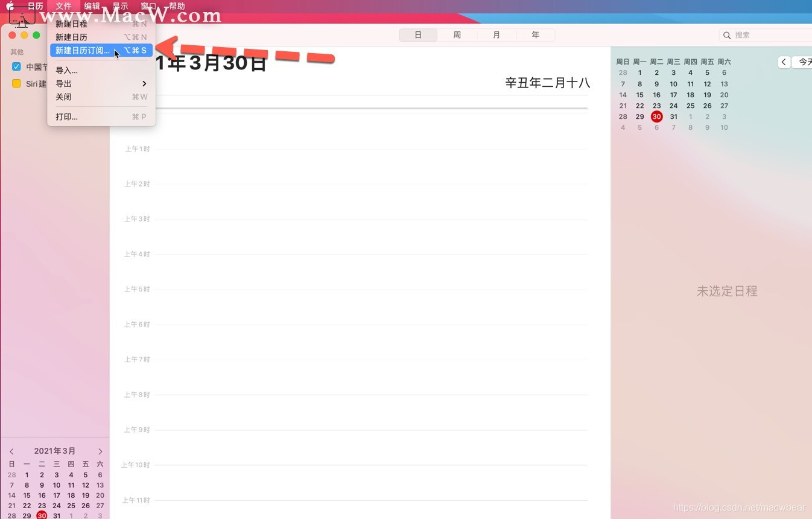812x519 pixels.
Task: Select date 11 in the grid under 周四 header
Action: pos(691,84)
